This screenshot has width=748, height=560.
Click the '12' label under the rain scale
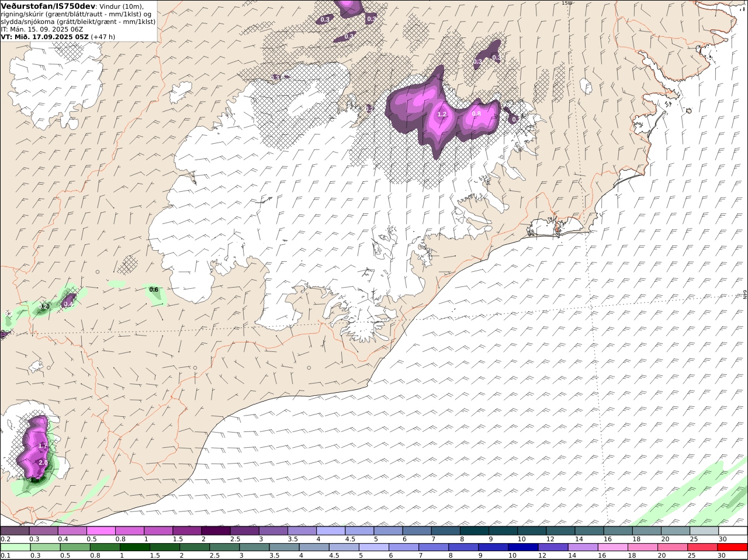[x=542, y=555]
